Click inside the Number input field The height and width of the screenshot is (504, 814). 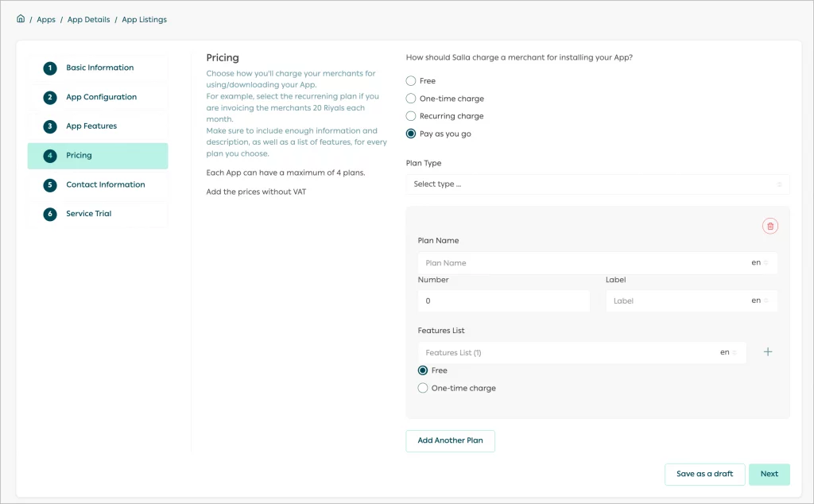tap(503, 300)
